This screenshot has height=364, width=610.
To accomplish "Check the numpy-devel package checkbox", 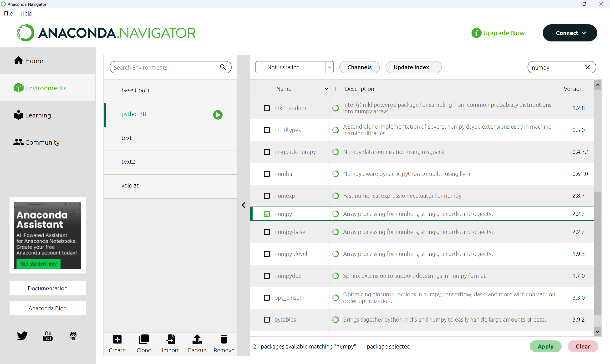I will (x=267, y=254).
